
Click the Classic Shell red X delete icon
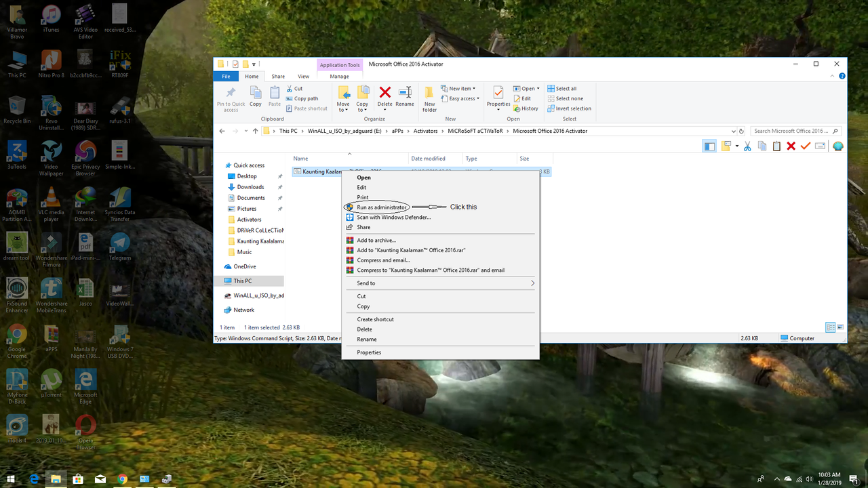(x=791, y=146)
